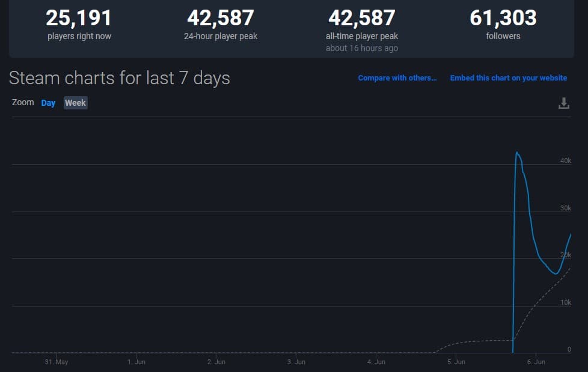This screenshot has height=372, width=588.
Task: Open the Compare with others link
Action: coord(397,78)
